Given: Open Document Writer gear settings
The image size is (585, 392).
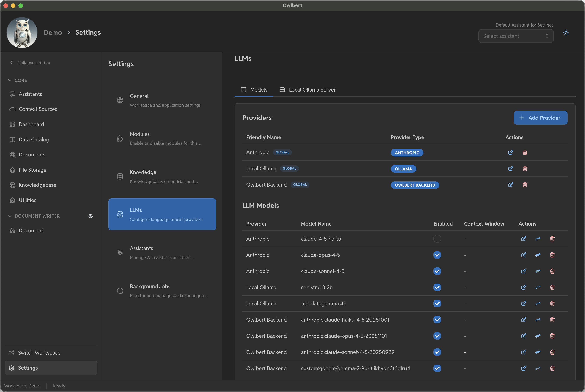Looking at the screenshot, I should [x=91, y=216].
